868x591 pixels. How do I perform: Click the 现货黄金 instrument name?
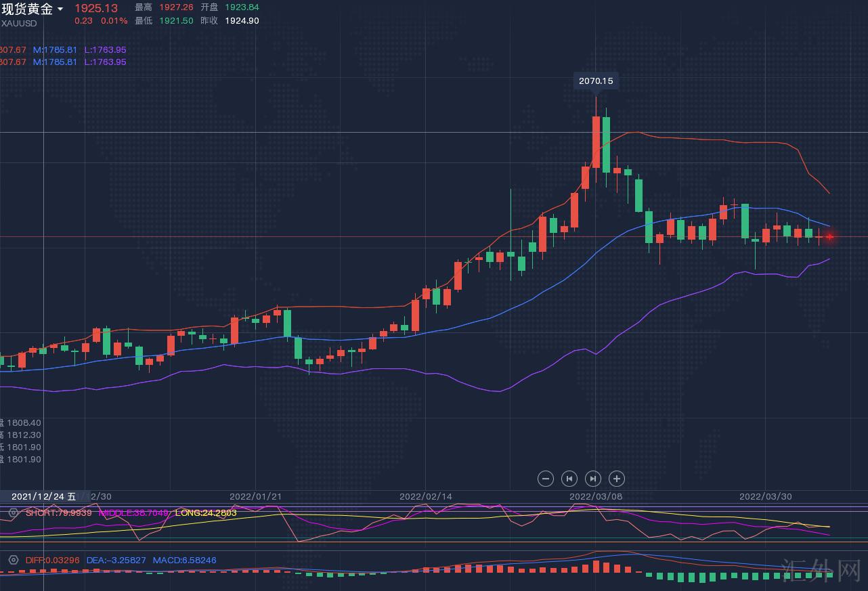point(27,9)
